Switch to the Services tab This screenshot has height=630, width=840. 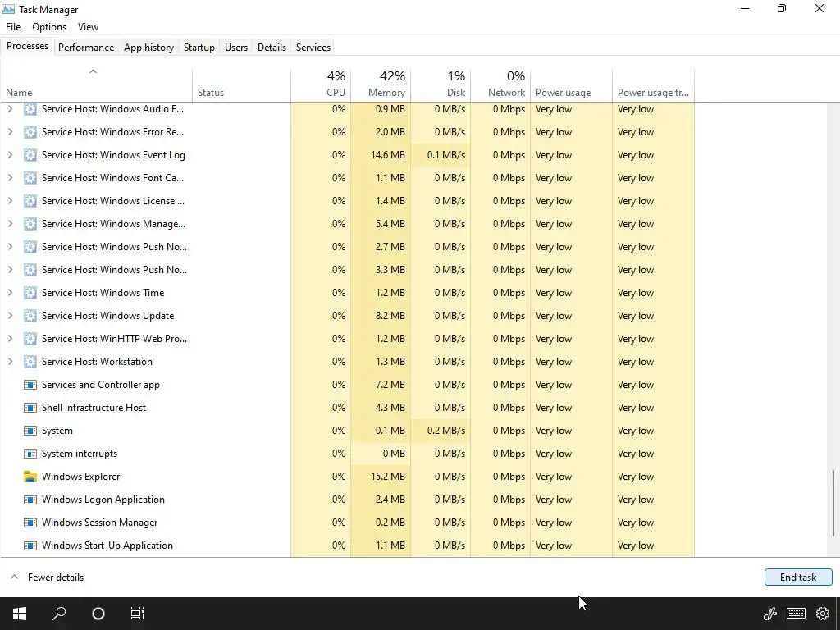(313, 47)
